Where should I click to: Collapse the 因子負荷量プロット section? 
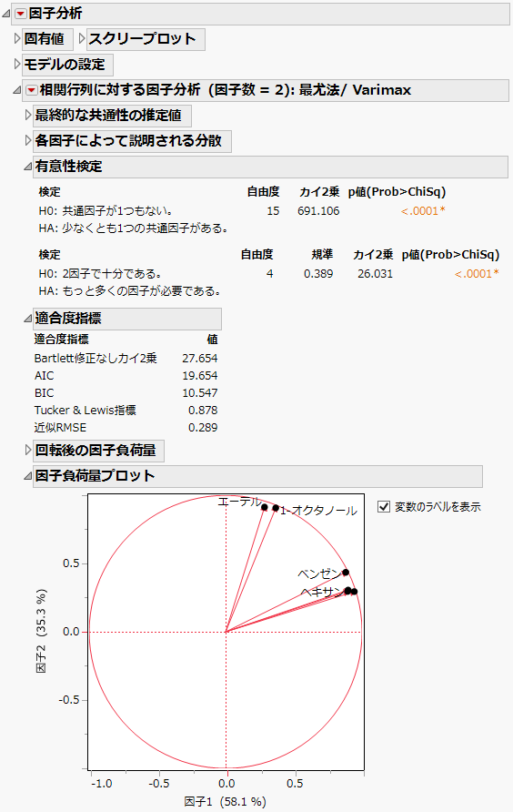click(x=28, y=476)
